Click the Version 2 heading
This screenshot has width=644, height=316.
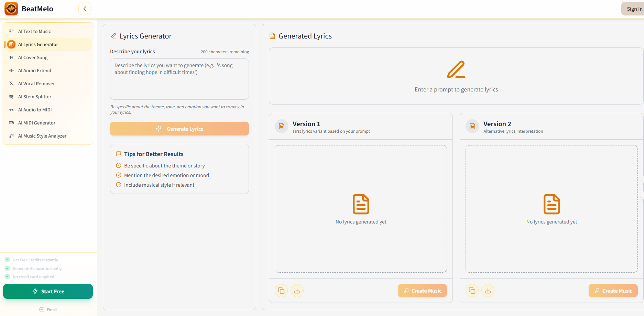[497, 124]
